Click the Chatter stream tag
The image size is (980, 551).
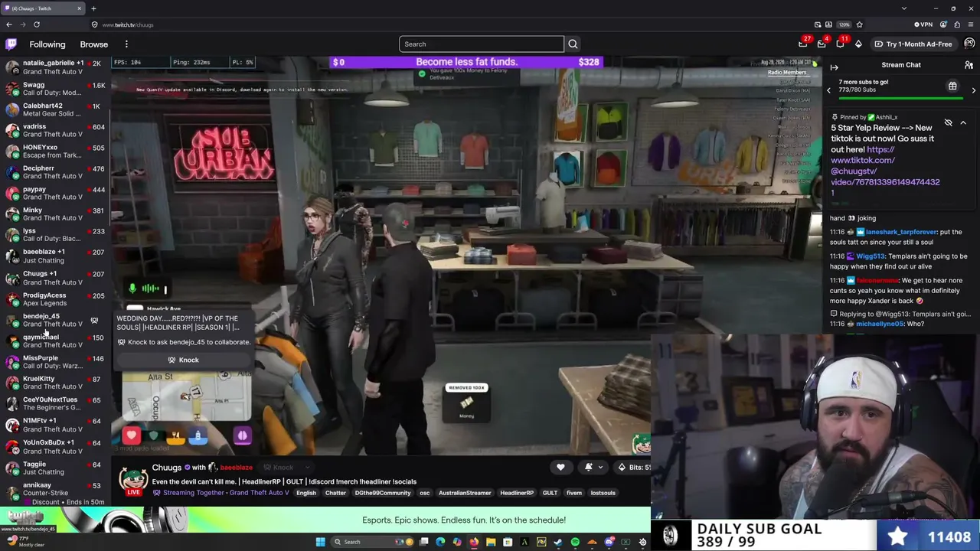coord(335,493)
